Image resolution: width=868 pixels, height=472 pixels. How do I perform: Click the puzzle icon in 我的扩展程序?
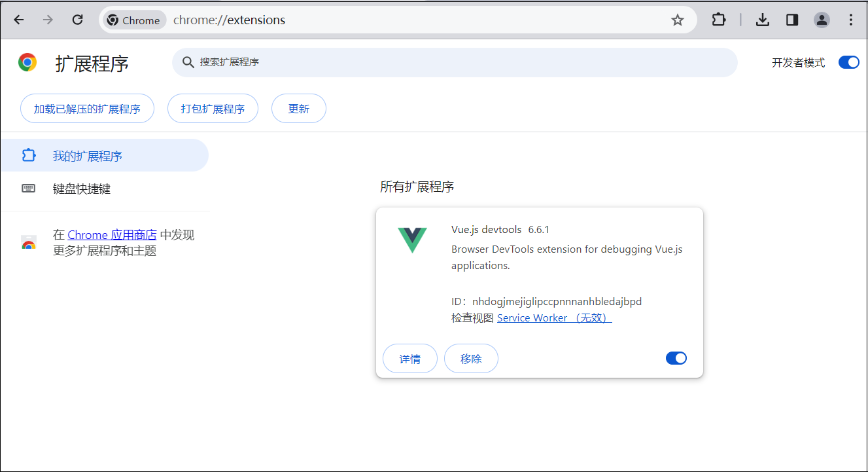(x=28, y=156)
